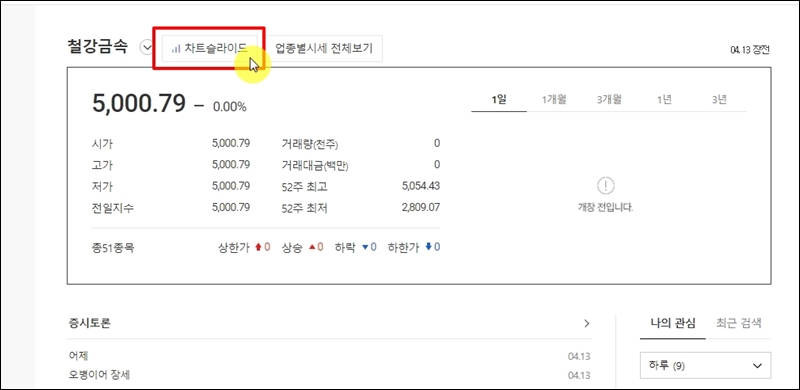Click the 저가 label

click(x=102, y=186)
